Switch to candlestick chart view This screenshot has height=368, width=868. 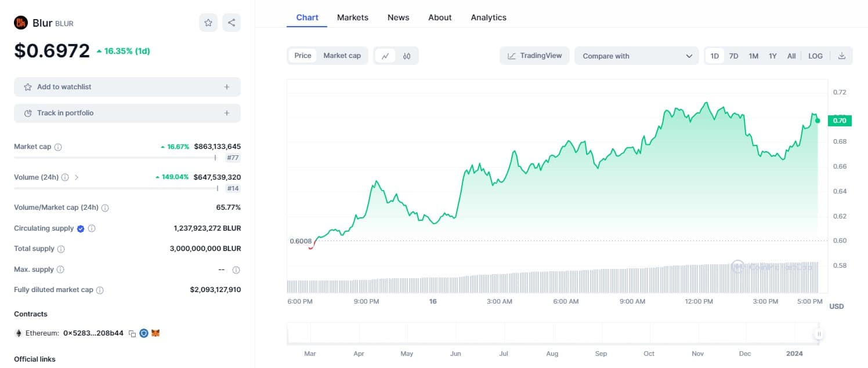[407, 56]
